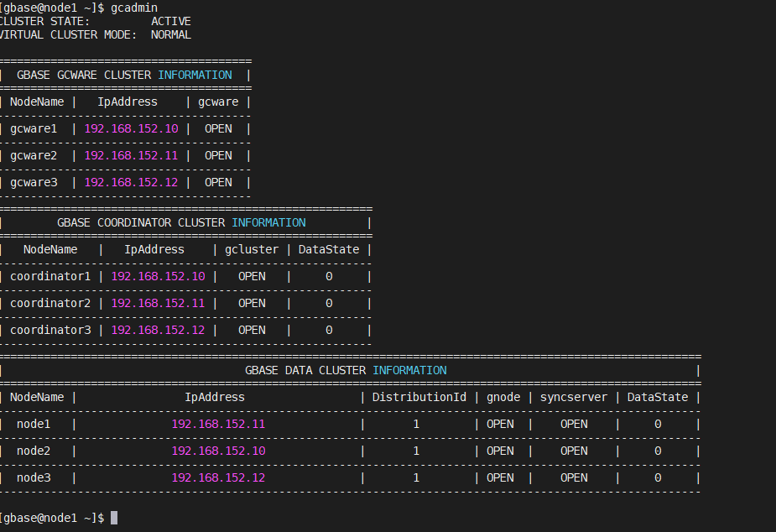Click DataState 0 in node2 row

pyautogui.click(x=658, y=451)
